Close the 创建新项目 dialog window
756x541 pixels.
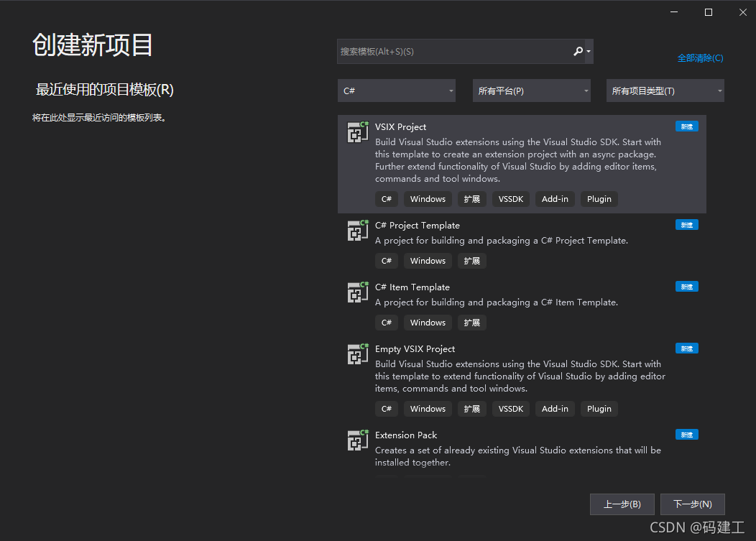pyautogui.click(x=742, y=12)
